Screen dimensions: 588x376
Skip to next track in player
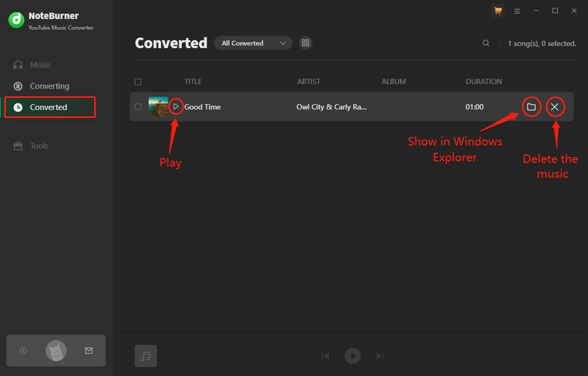(x=380, y=356)
